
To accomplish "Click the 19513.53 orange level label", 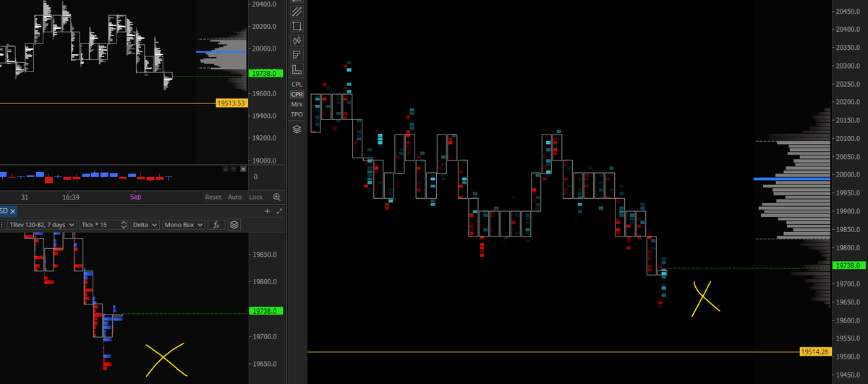I will click(x=231, y=103).
